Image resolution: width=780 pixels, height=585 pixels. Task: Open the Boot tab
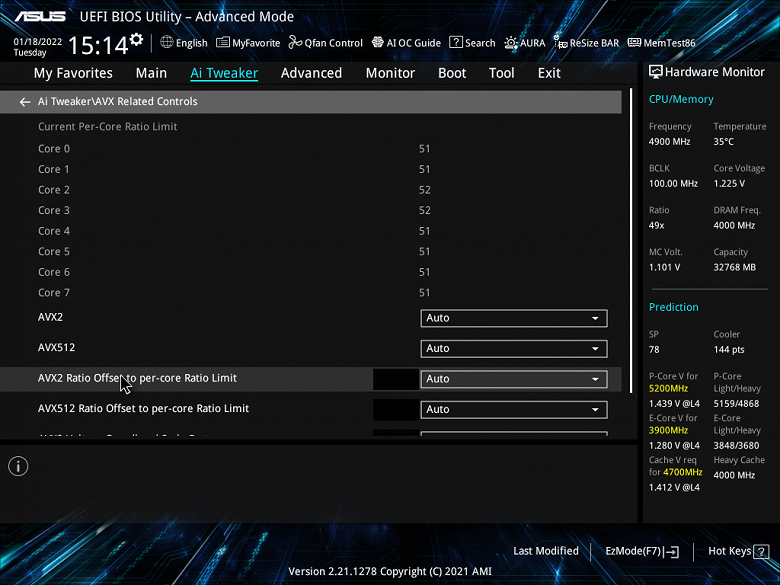452,73
